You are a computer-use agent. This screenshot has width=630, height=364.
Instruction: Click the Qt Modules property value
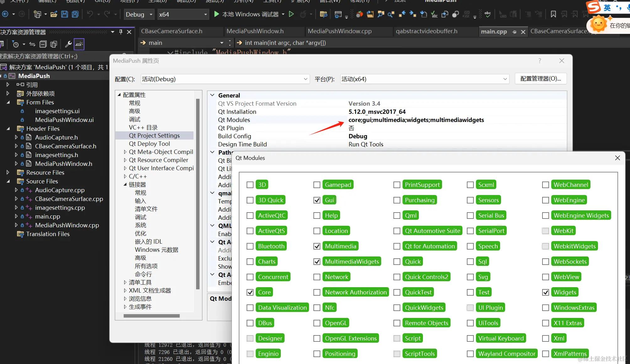[416, 120]
